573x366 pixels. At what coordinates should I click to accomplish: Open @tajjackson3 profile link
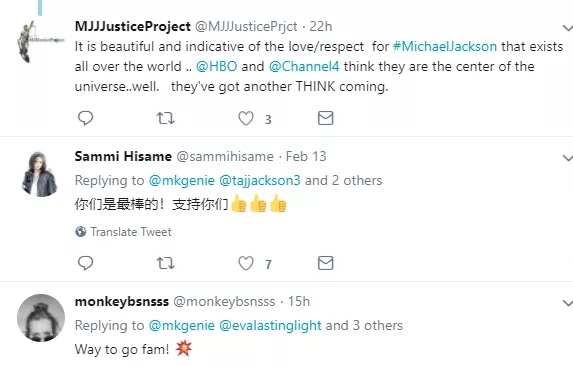(260, 180)
